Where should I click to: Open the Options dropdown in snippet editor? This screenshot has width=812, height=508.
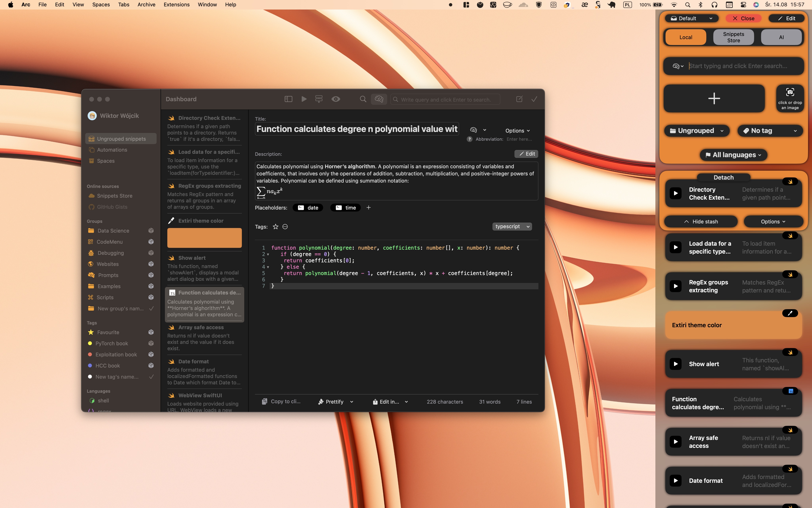pyautogui.click(x=517, y=131)
